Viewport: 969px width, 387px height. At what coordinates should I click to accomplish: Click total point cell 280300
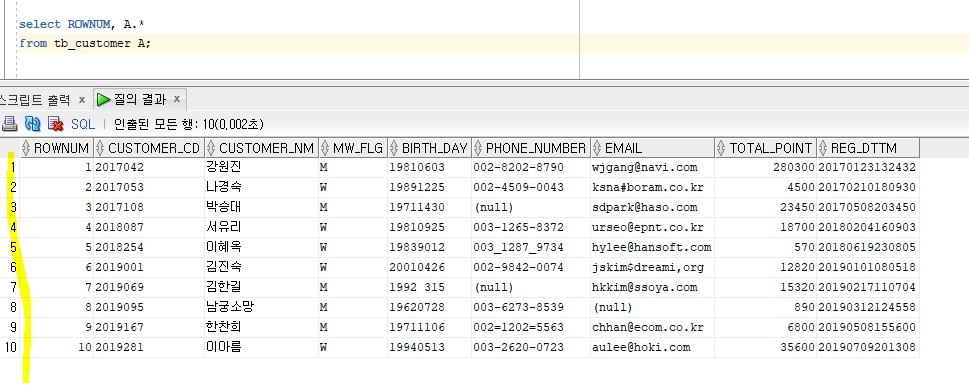[x=766, y=167]
